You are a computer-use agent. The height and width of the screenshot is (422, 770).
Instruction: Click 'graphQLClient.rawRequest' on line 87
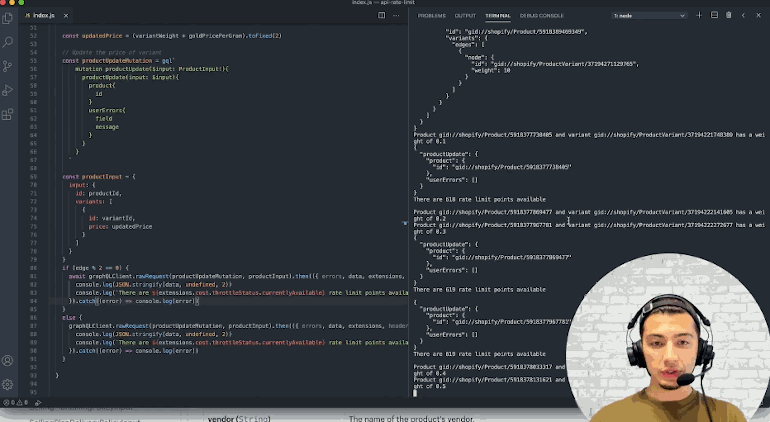click(x=109, y=326)
